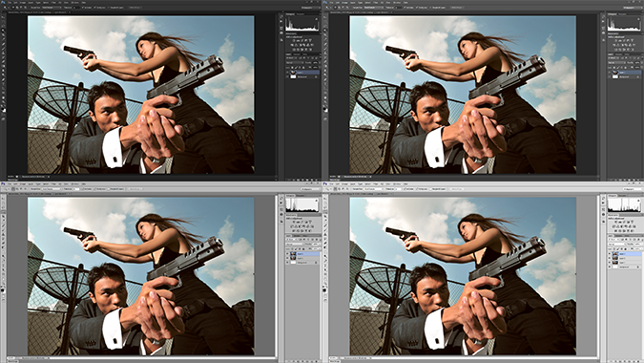Click Refine Edge button in top-left options bar
Screen dimensions: 644x363
pyautogui.click(x=135, y=8)
